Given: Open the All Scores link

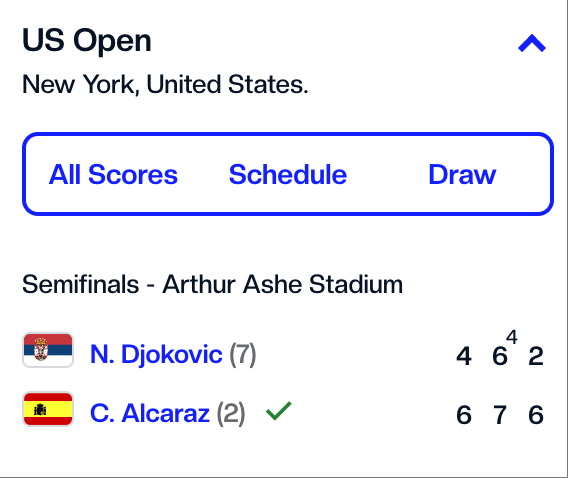Looking at the screenshot, I should (x=113, y=175).
